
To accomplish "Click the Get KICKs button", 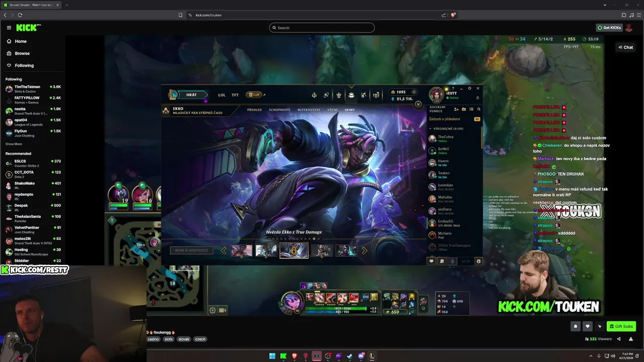I will 609,28.
